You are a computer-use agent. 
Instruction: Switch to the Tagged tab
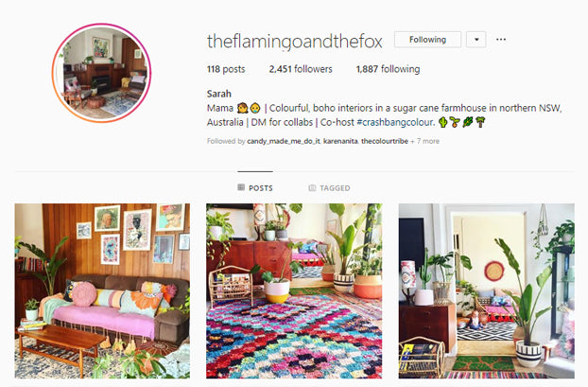pyautogui.click(x=329, y=187)
